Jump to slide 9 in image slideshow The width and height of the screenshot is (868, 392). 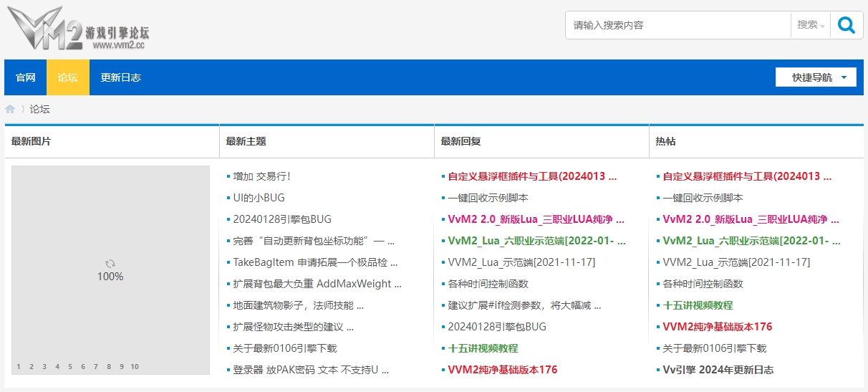(x=122, y=367)
